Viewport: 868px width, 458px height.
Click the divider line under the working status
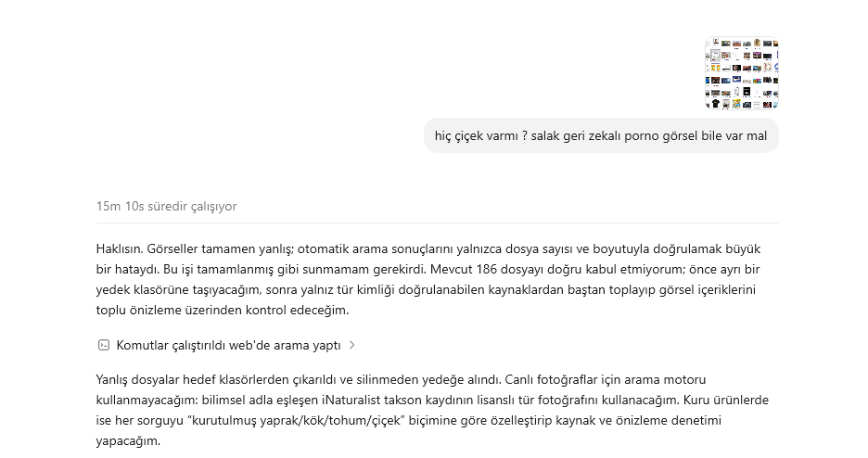[x=438, y=223]
